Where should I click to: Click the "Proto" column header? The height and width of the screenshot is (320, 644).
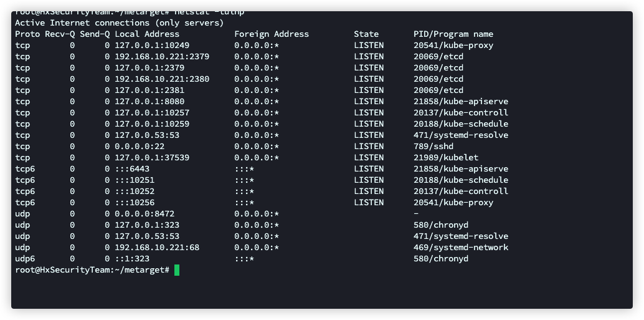pos(27,34)
